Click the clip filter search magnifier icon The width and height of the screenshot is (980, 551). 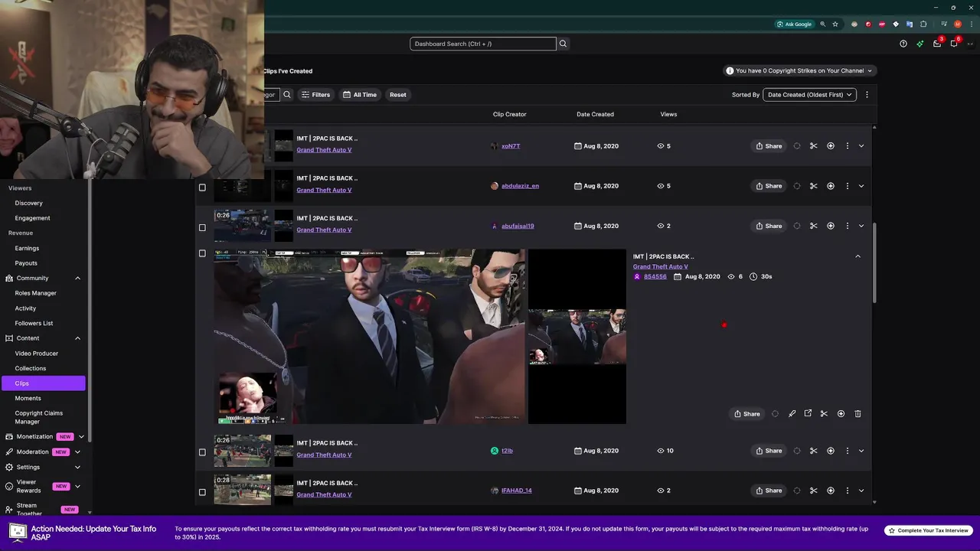coord(287,95)
